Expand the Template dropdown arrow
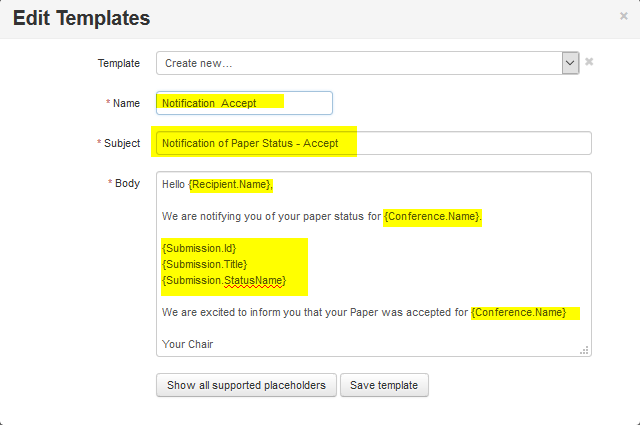This screenshot has width=640, height=425. [570, 63]
